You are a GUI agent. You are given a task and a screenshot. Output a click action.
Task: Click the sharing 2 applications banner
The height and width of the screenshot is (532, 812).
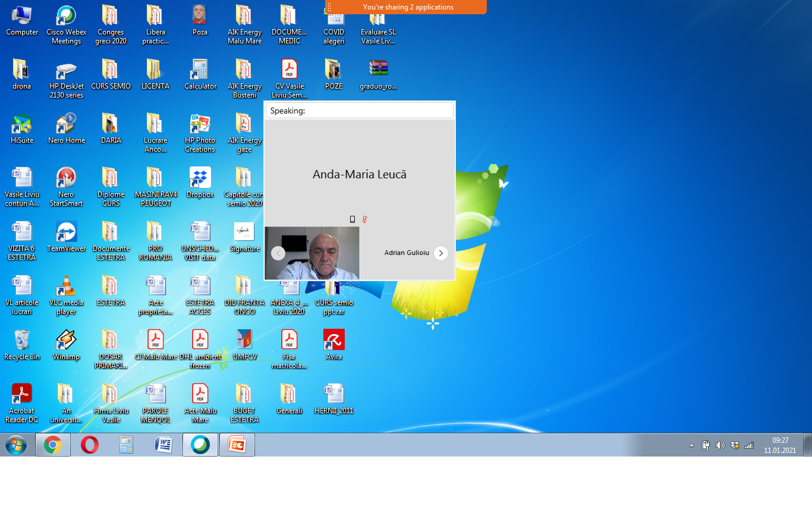click(x=406, y=7)
